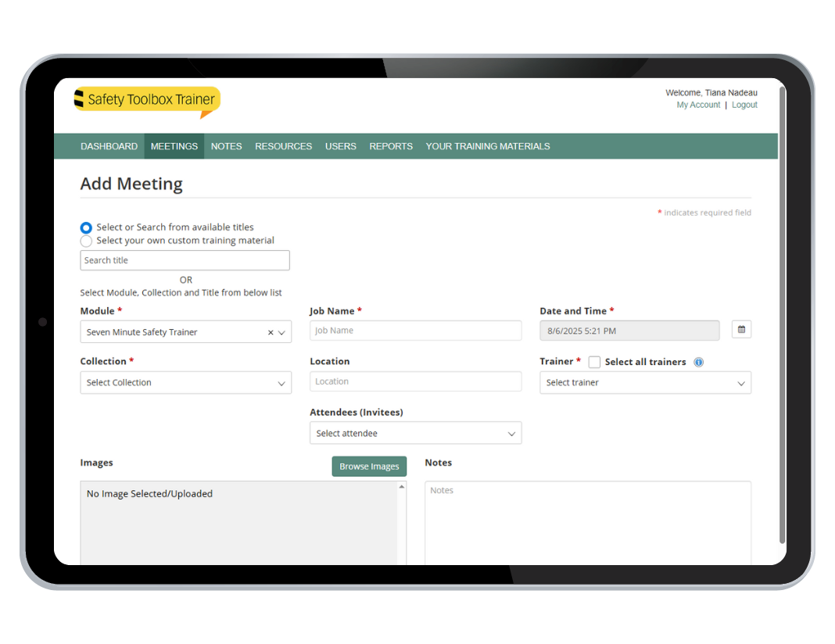The height and width of the screenshot is (644, 835).
Task: Open the Reports menu tab
Action: pos(391,146)
